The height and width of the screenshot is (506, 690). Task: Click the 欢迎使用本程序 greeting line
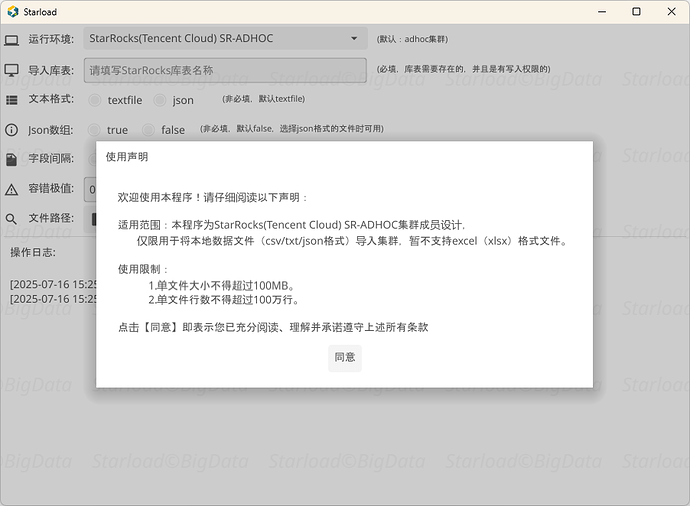pos(212,198)
